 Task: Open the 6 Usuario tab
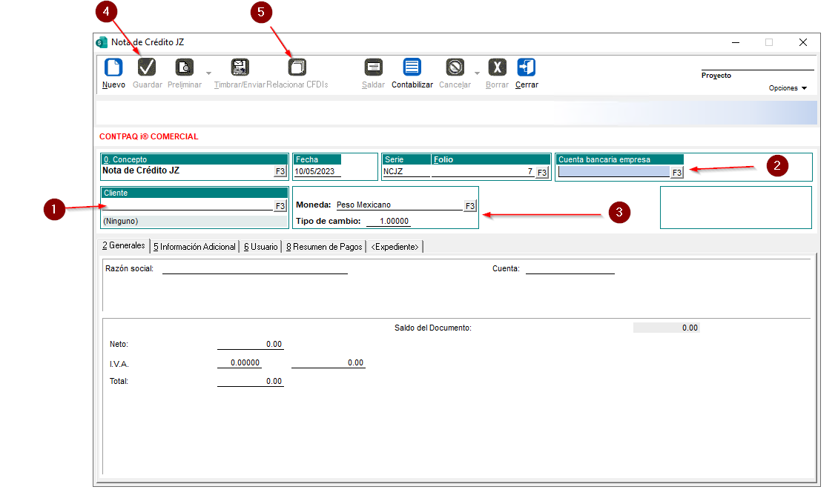[x=261, y=247]
